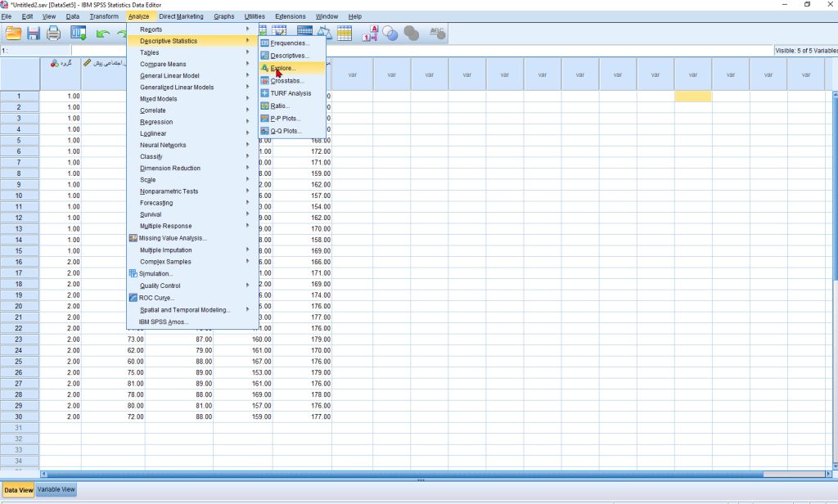The height and width of the screenshot is (504, 838).
Task: Open the Utilities menu
Action: [255, 16]
